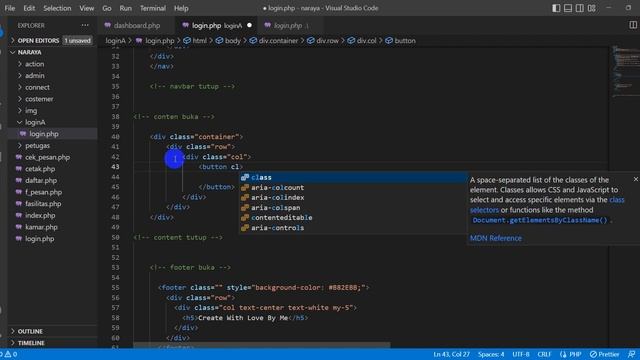Open cetak.php in explorer
Viewport: 640px width, 360px height.
(x=40, y=169)
